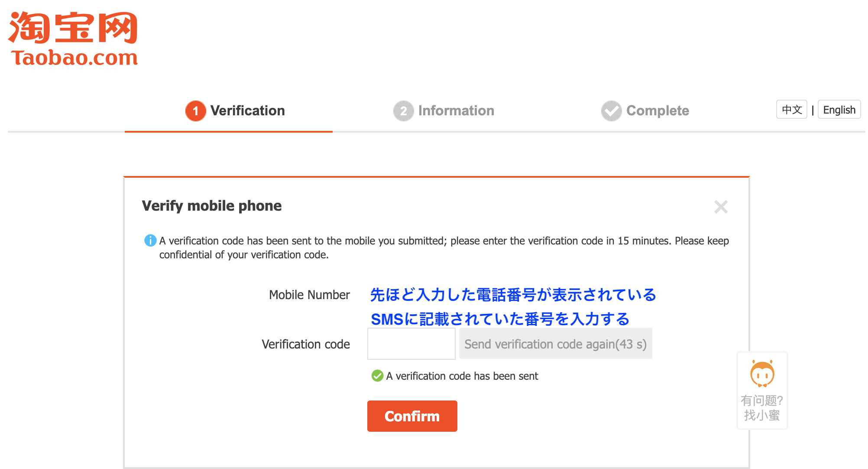Screen dimensions: 868x469
Task: Open the orange mascot help assistant
Action: pyautogui.click(x=762, y=374)
